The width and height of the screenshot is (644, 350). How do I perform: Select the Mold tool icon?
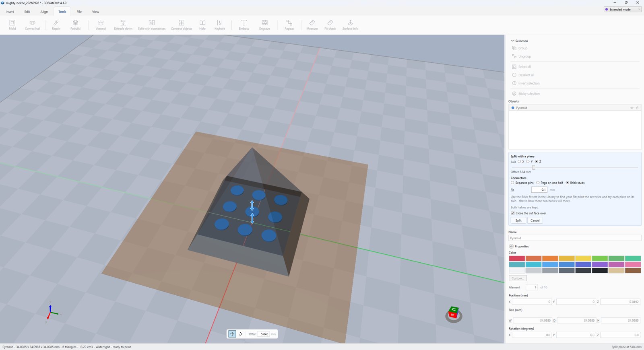[x=12, y=25]
